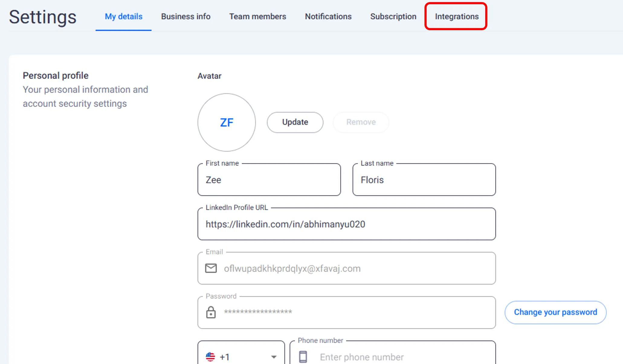623x364 pixels.
Task: Click the Remove avatar button
Action: [x=361, y=122]
